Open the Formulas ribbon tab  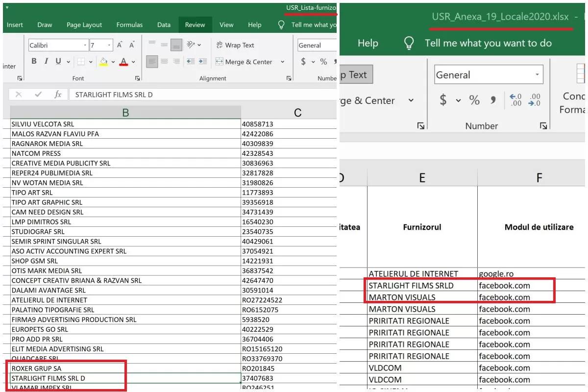click(x=129, y=25)
